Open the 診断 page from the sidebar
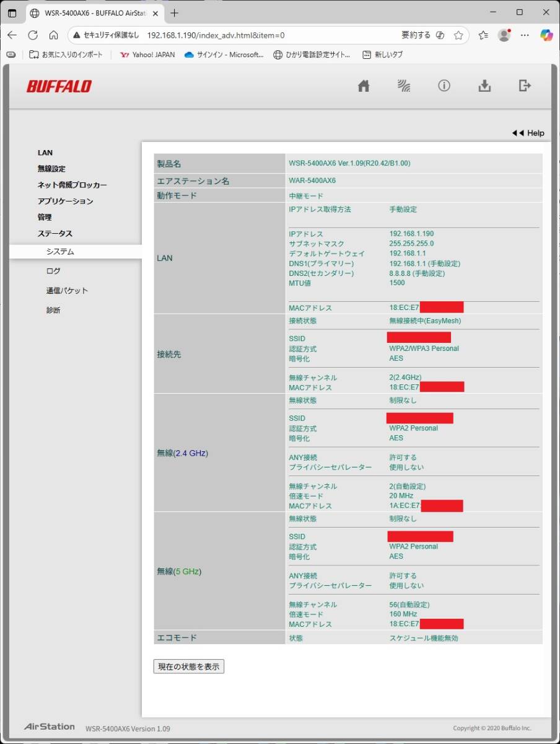 (53, 309)
